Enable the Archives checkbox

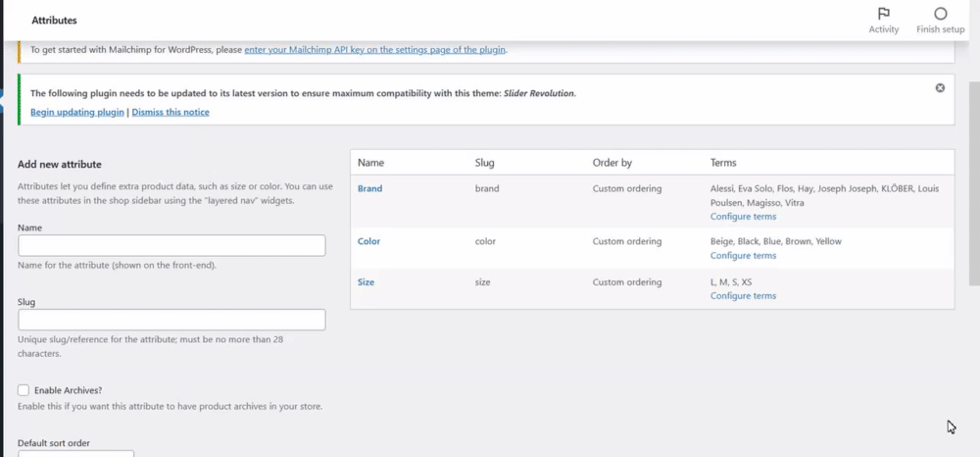click(24, 390)
